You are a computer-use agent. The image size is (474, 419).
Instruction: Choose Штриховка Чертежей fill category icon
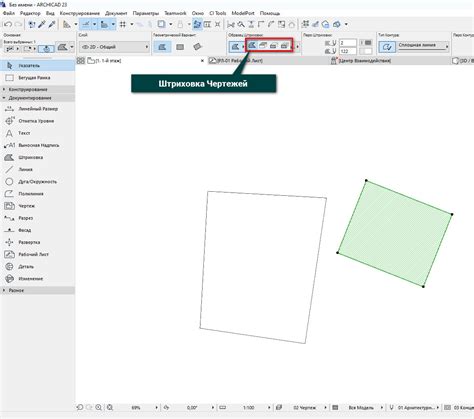pyautogui.click(x=252, y=46)
